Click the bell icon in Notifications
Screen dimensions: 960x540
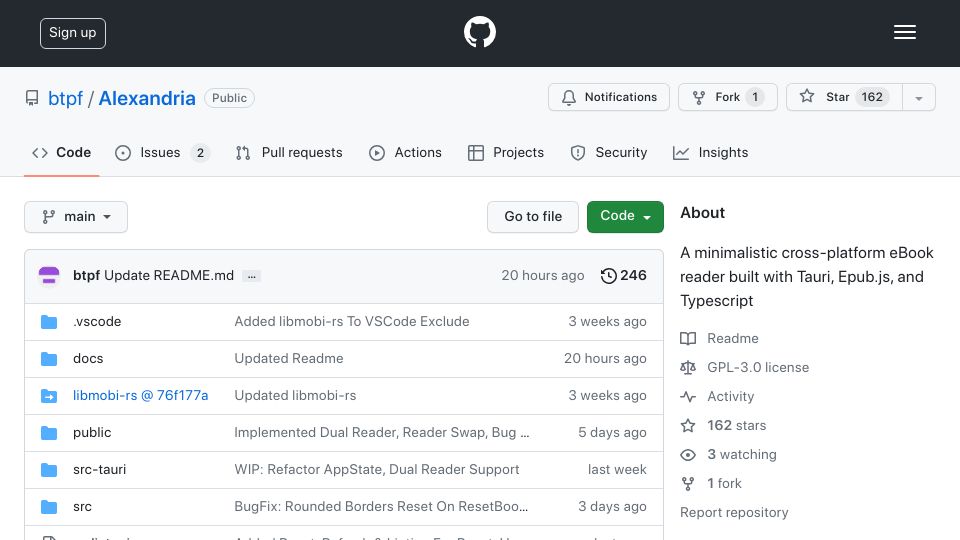(x=569, y=97)
